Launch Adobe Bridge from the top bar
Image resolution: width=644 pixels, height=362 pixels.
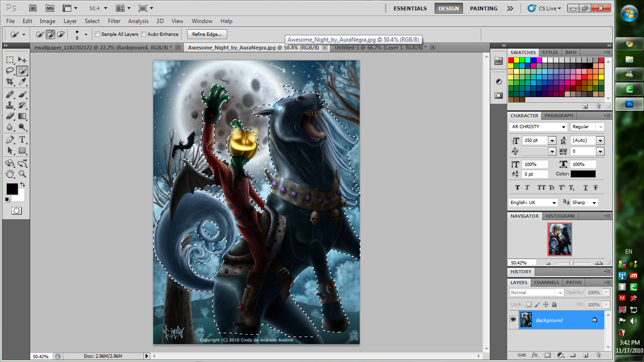coord(33,8)
